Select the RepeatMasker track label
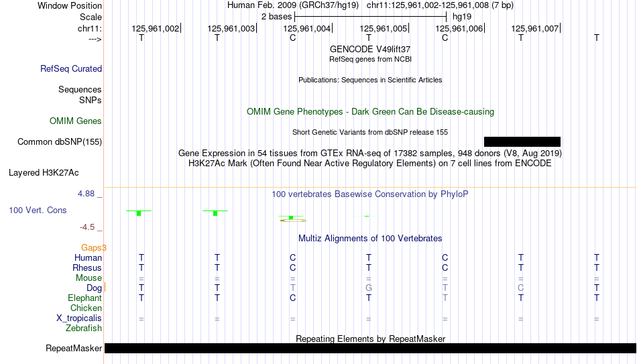Image resolution: width=637 pixels, height=364 pixels. tap(74, 348)
